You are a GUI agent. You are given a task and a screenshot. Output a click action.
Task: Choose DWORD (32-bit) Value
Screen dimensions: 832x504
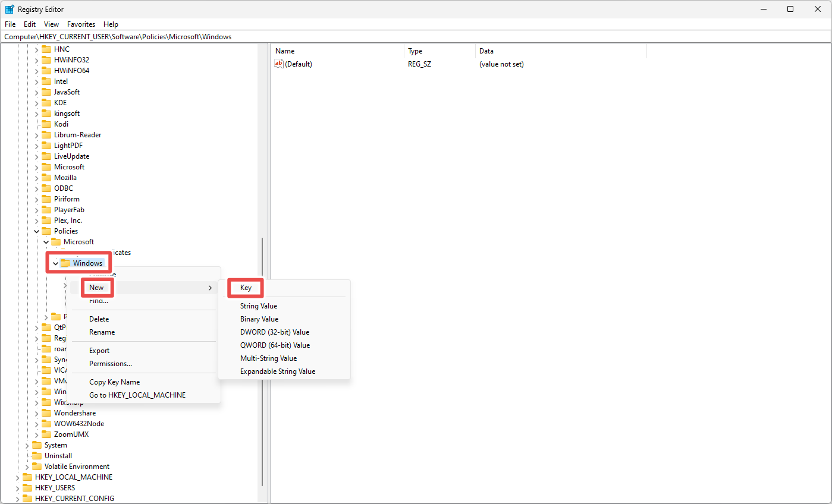tap(275, 332)
